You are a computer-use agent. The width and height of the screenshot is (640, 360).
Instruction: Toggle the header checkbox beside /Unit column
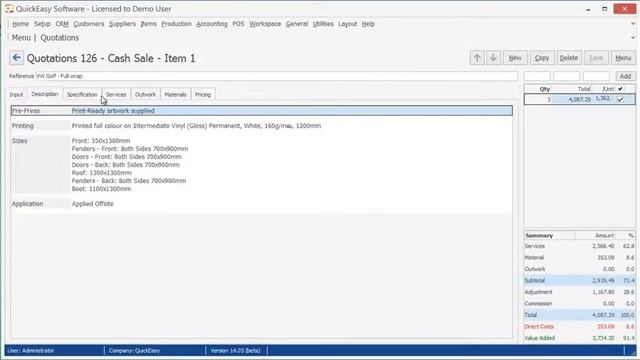tap(620, 89)
